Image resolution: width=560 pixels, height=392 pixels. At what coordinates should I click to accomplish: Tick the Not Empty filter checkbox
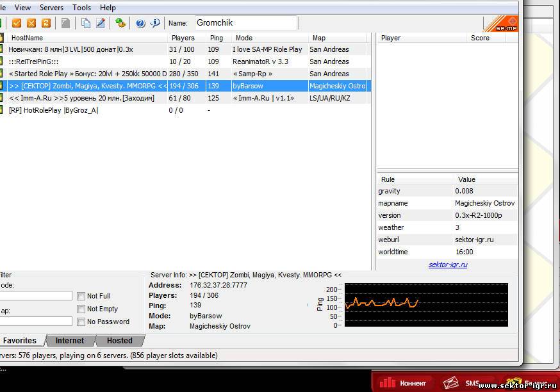click(x=81, y=309)
